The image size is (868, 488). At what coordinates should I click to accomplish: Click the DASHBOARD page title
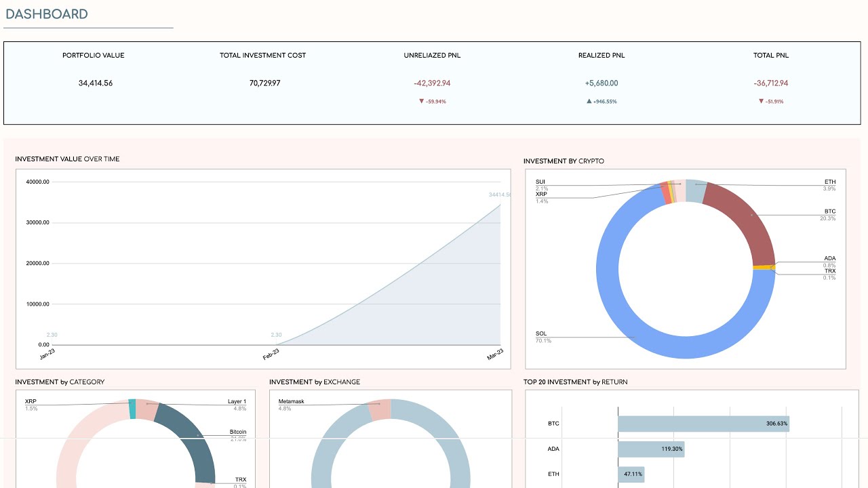(47, 14)
